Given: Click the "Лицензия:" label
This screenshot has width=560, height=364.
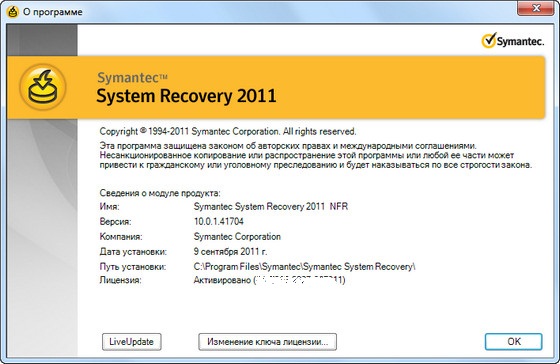Looking at the screenshot, I should click(x=120, y=280).
